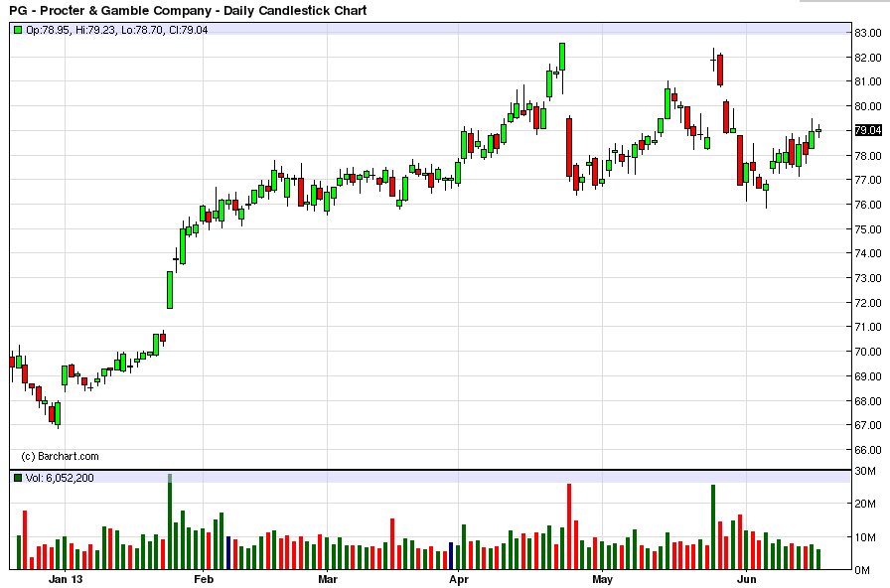
Task: Click the dark green volume legend square
Action: click(18, 478)
